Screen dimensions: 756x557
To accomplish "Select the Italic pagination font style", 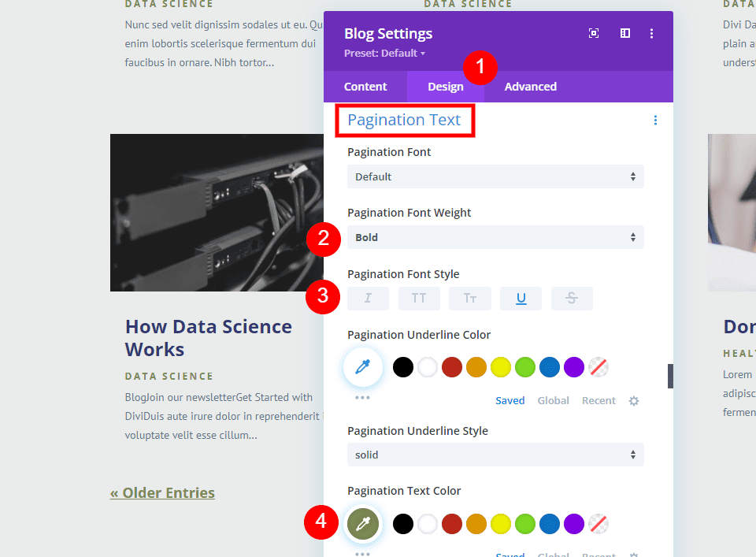I will [369, 298].
